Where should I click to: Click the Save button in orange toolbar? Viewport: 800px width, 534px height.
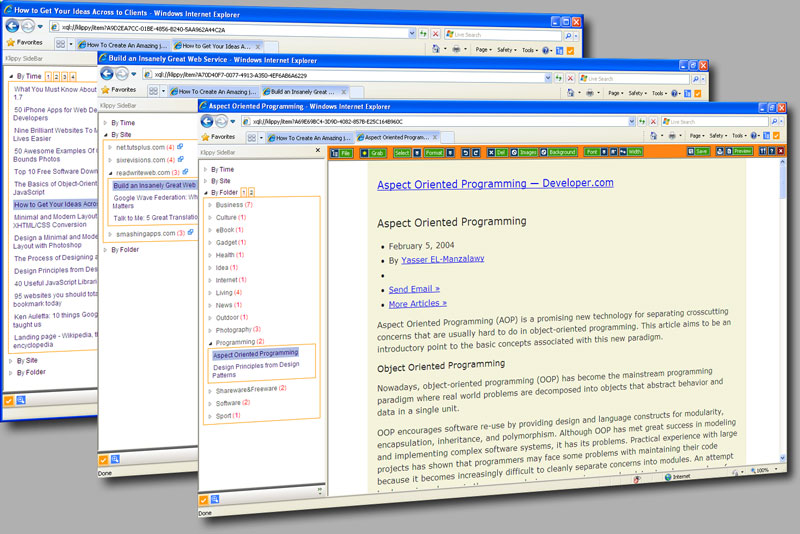(x=698, y=151)
